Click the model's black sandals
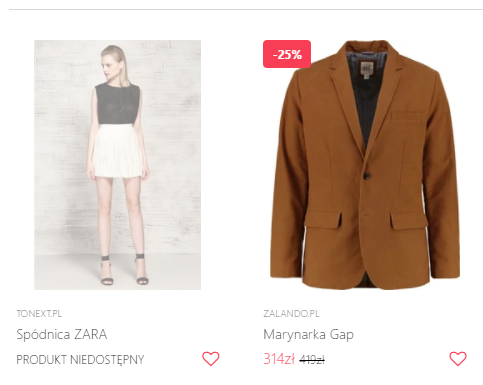 (124, 270)
